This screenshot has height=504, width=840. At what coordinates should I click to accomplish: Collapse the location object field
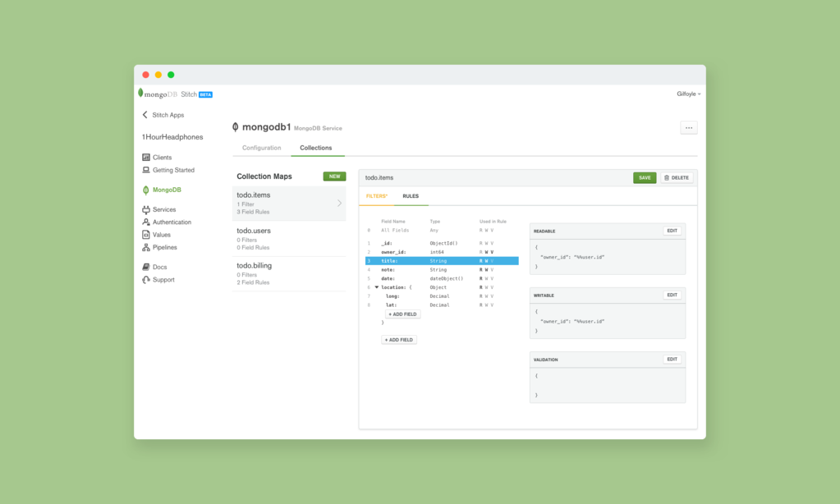pyautogui.click(x=377, y=287)
